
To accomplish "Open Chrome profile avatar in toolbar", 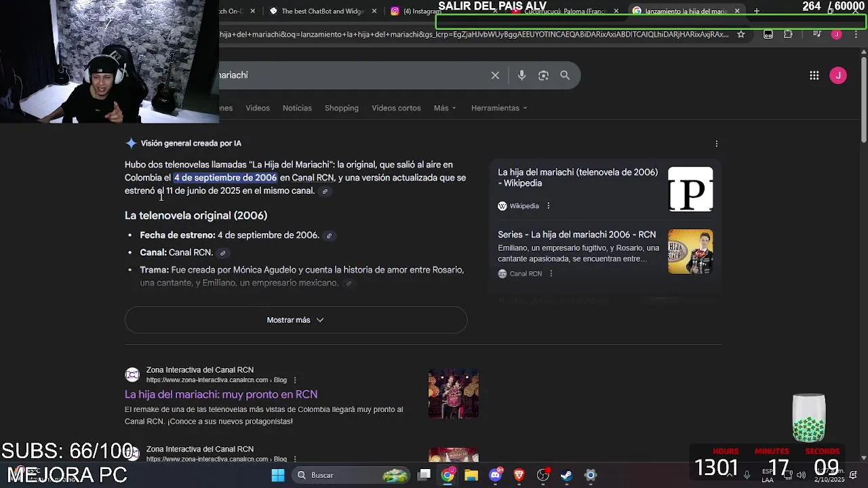I will [x=837, y=34].
